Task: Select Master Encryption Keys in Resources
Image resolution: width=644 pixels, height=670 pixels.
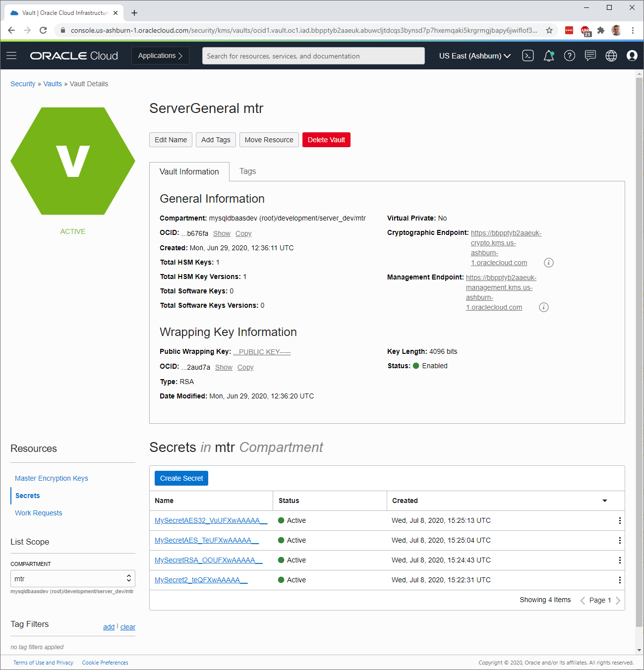Action: 52,478
